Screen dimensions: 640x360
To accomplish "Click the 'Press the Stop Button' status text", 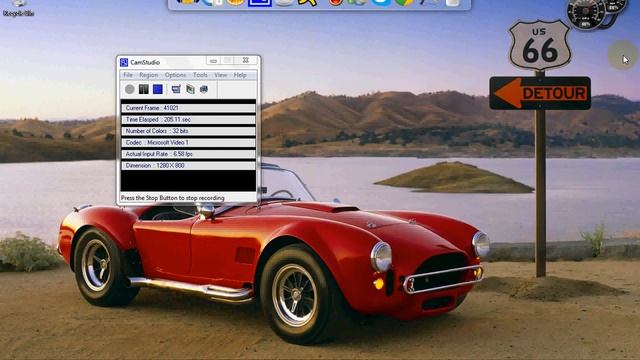I will pos(173,198).
